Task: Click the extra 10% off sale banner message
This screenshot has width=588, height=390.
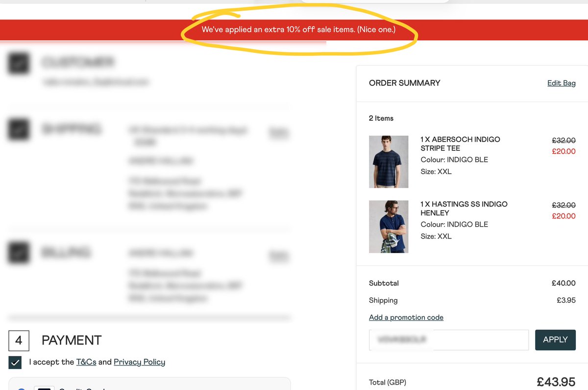Action: coord(298,29)
